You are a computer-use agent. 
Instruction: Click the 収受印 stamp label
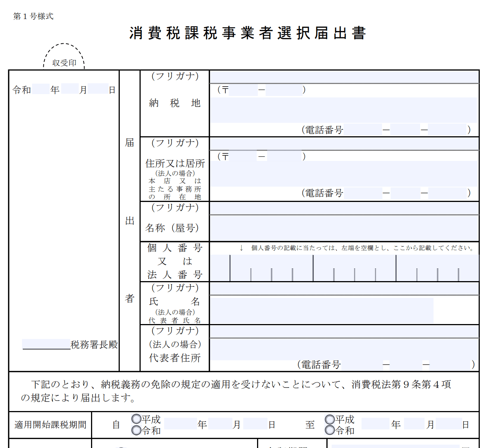tap(64, 63)
